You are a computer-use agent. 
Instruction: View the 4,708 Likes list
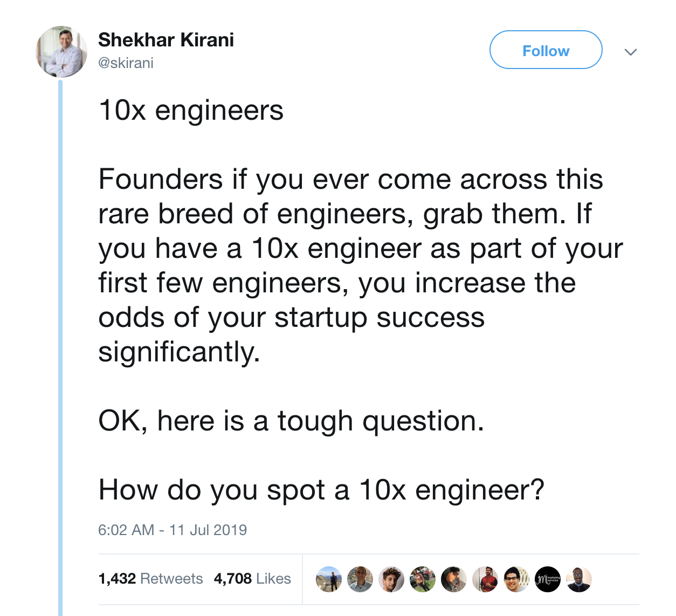(x=252, y=579)
